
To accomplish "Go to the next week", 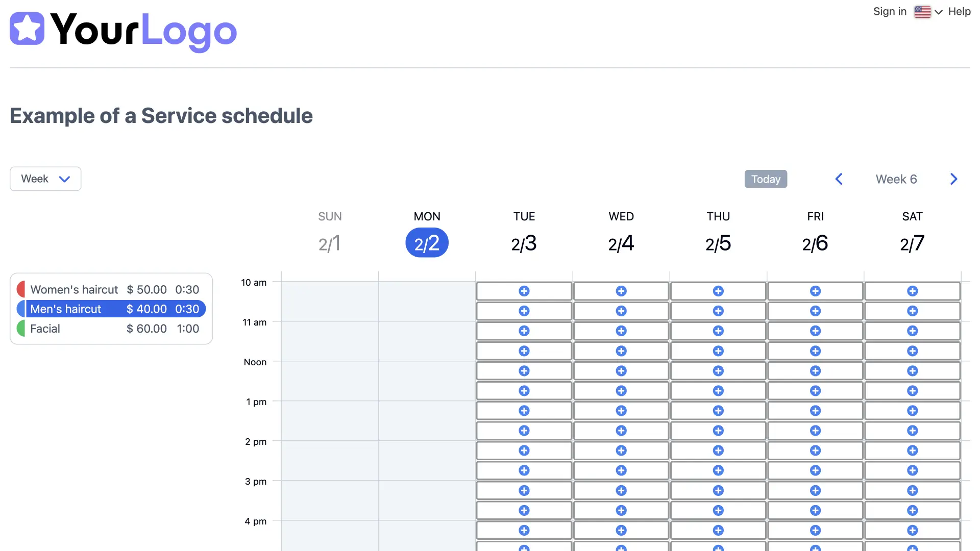I will pyautogui.click(x=953, y=179).
